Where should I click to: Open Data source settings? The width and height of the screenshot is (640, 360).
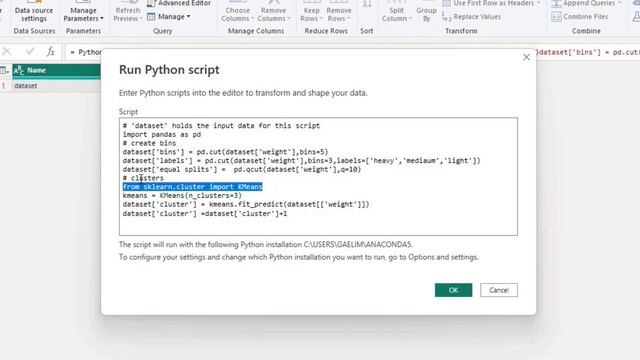(34, 12)
